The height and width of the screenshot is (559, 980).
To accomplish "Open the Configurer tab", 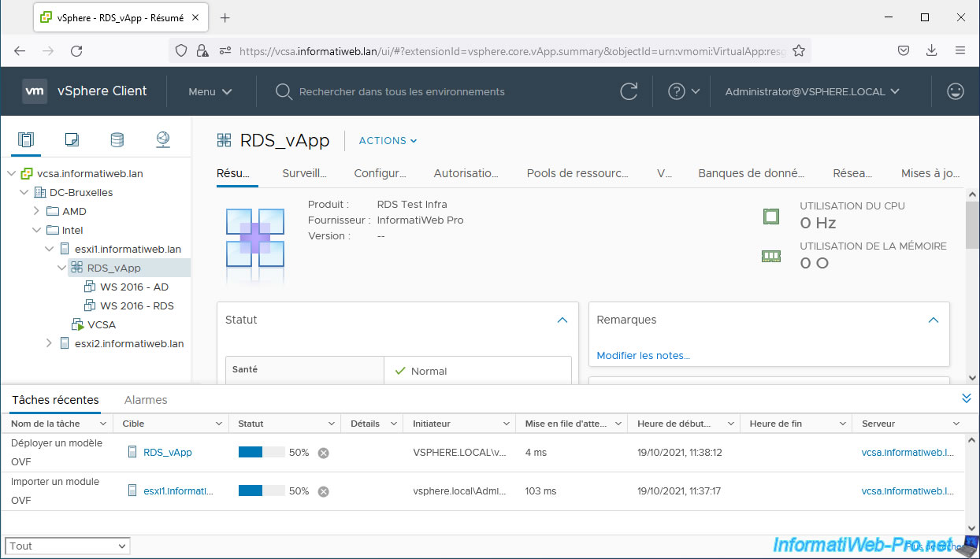I will [380, 173].
